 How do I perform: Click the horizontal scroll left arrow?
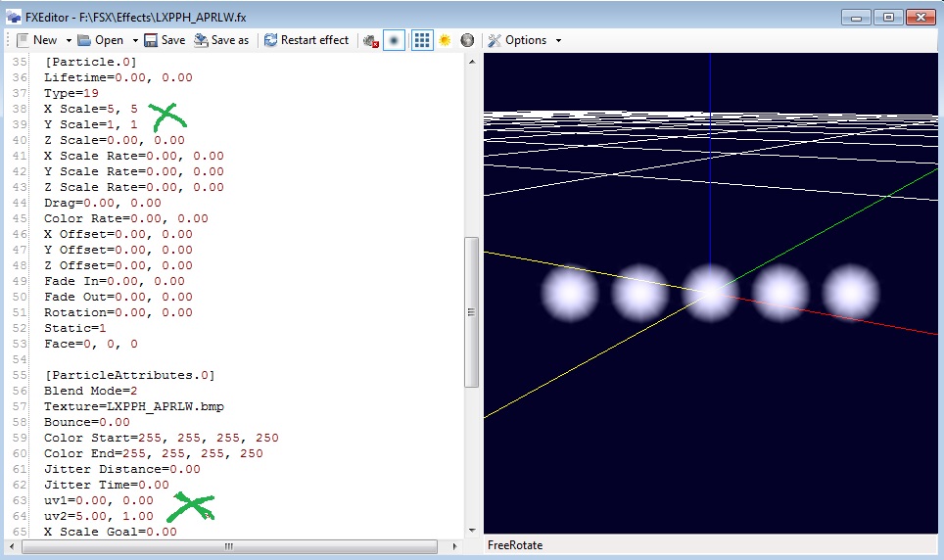(x=12, y=546)
